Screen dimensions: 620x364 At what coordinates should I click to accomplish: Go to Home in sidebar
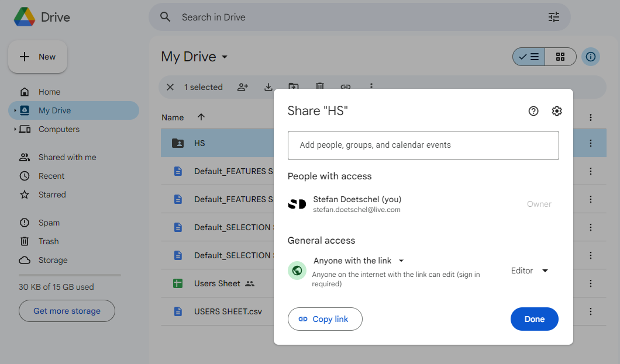point(50,92)
